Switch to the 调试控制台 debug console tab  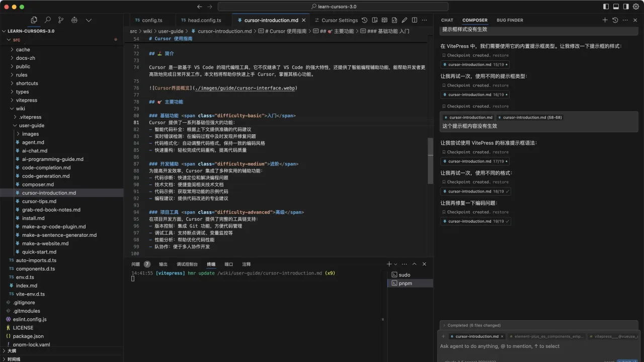pyautogui.click(x=187, y=264)
